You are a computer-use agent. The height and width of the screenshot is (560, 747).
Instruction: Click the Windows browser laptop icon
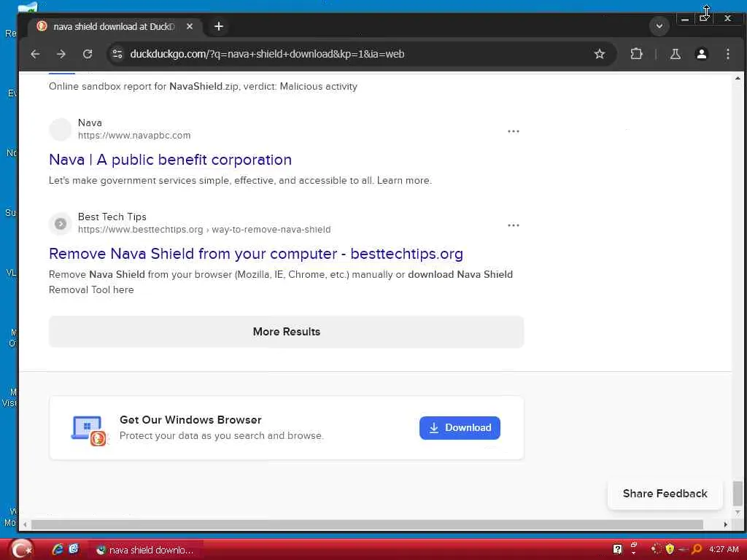[89, 430]
